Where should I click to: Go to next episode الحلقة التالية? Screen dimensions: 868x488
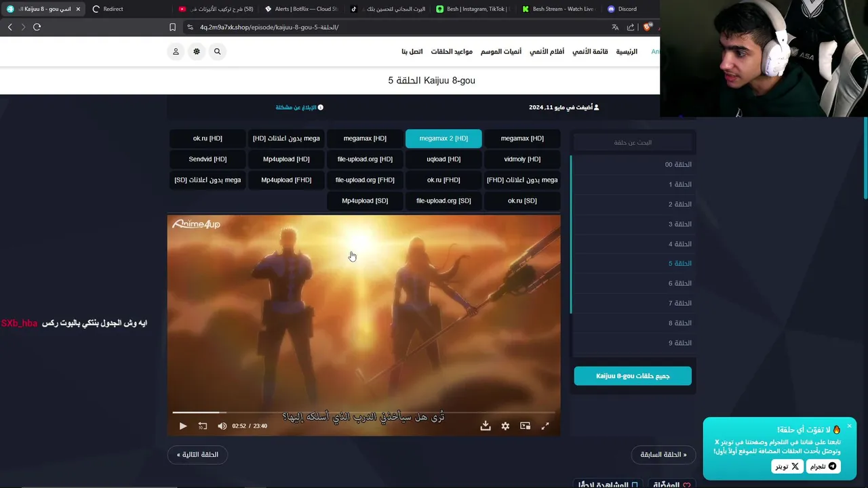(x=197, y=455)
